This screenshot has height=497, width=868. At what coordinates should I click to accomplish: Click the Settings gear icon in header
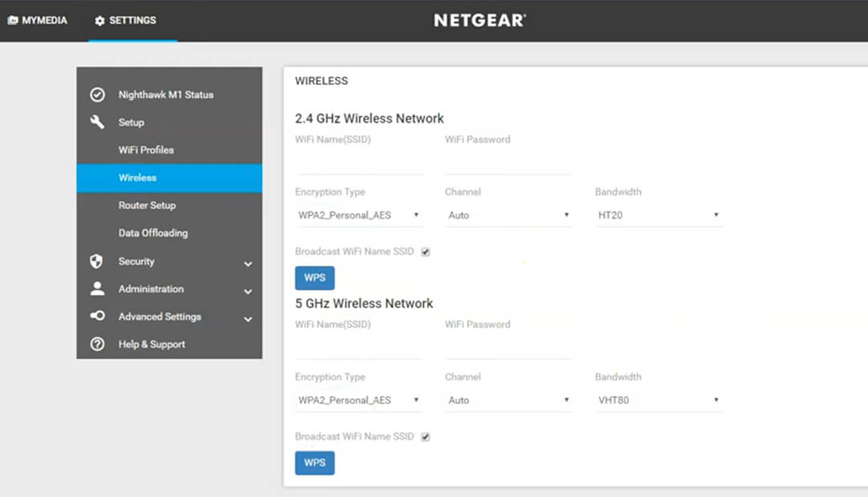100,20
